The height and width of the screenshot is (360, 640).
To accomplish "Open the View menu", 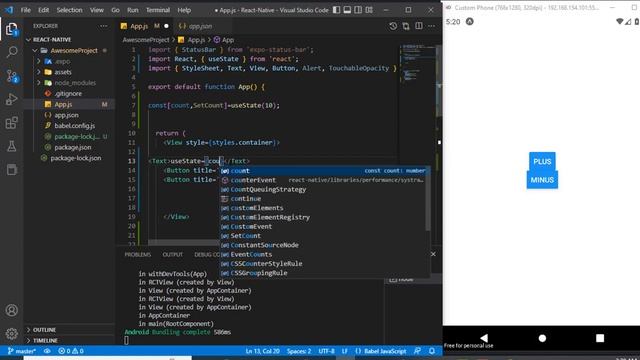I will click(x=97, y=10).
